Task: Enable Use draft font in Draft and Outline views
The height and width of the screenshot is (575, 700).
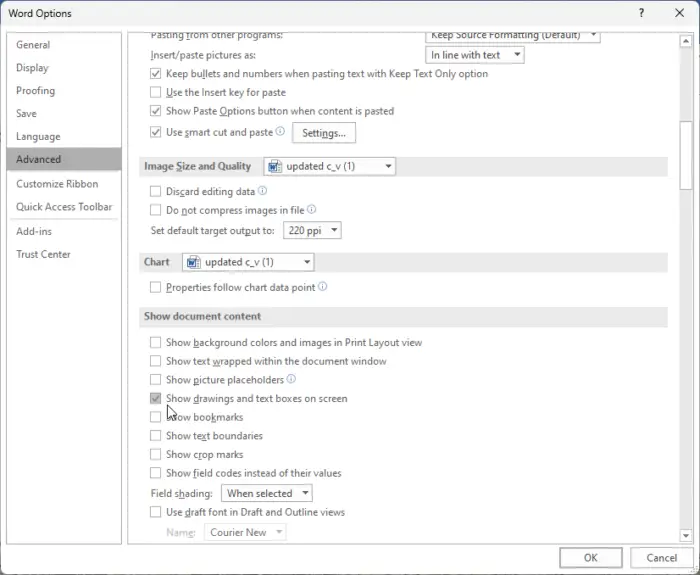Action: 155,512
